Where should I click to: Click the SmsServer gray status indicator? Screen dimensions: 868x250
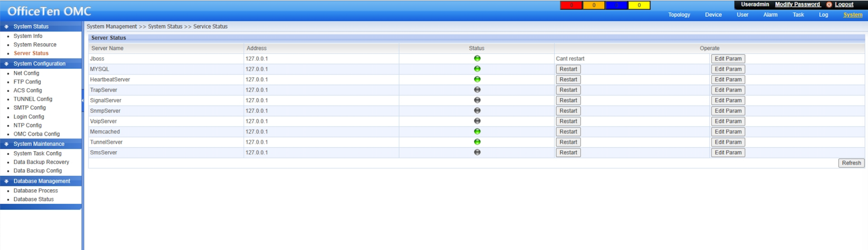pyautogui.click(x=477, y=152)
